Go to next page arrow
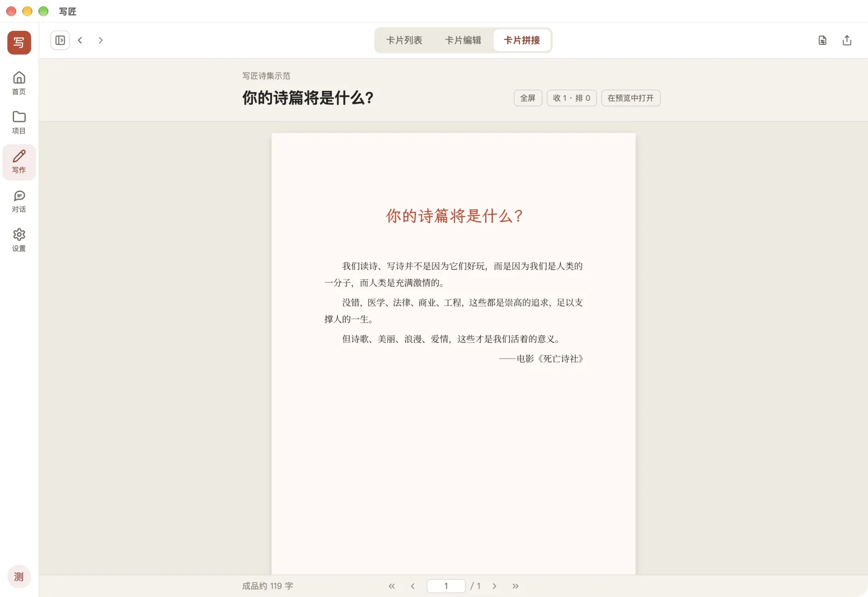 [494, 586]
